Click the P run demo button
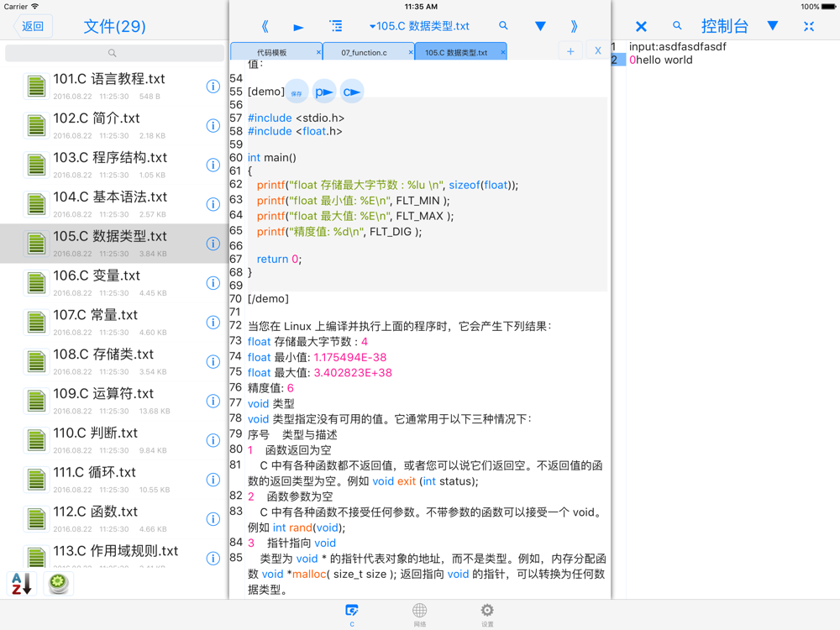840x630 pixels. click(x=324, y=92)
